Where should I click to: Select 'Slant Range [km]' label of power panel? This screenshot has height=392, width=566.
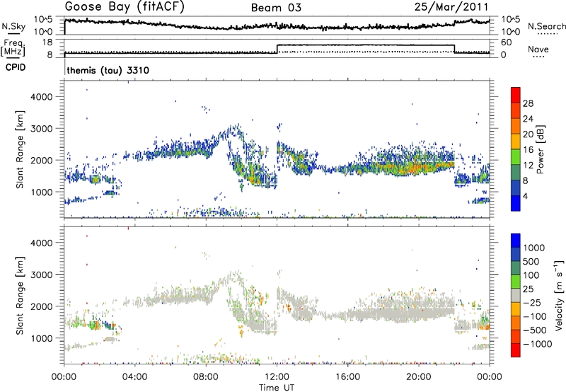[x=20, y=149]
